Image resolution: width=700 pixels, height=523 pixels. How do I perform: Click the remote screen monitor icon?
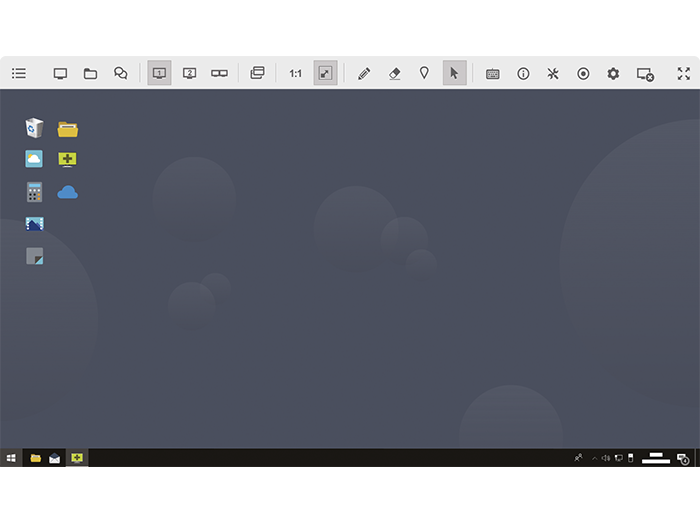60,73
